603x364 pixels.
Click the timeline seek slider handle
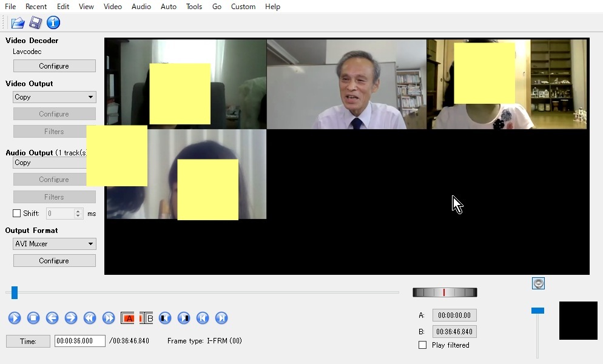[x=14, y=292]
